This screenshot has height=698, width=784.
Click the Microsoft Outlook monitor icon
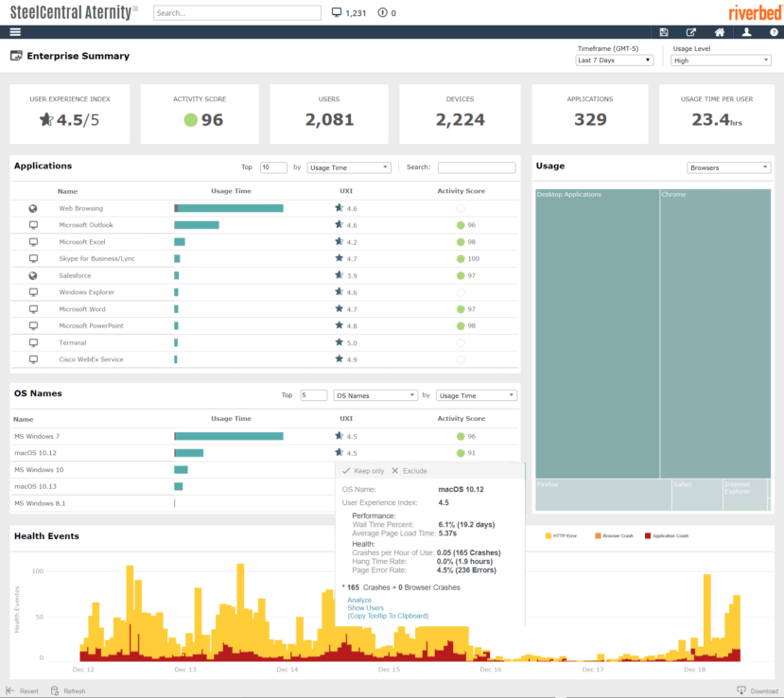click(x=33, y=225)
